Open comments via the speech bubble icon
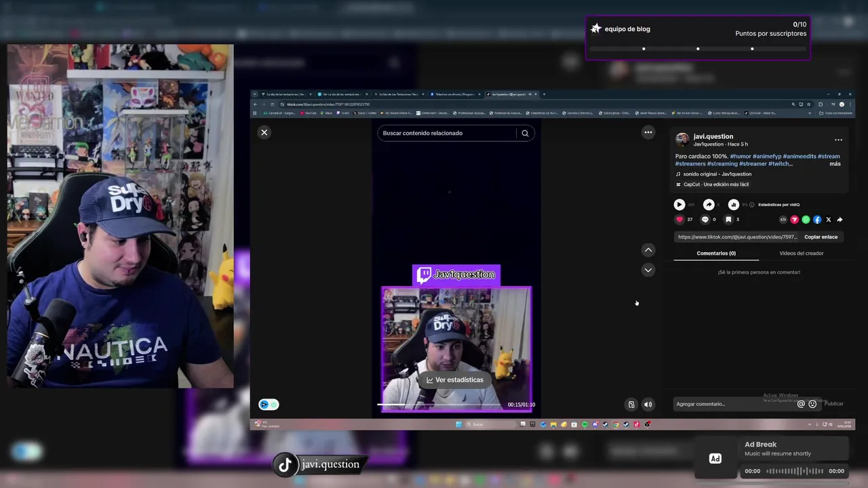 705,220
